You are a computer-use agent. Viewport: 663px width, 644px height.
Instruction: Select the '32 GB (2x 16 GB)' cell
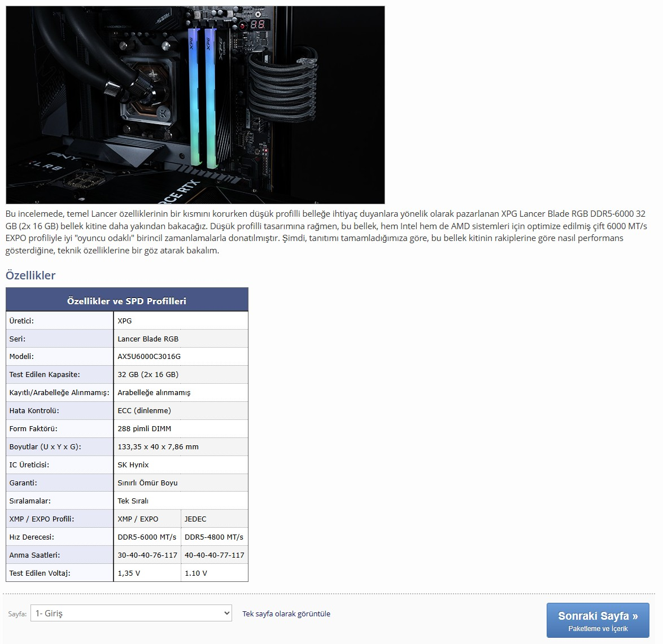181,374
